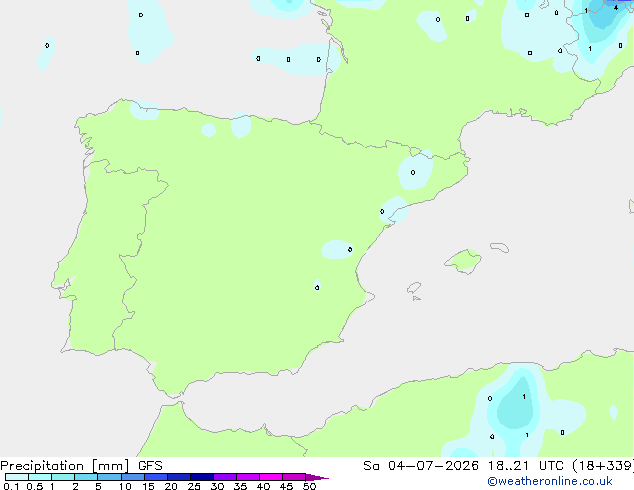Click the legend label '30'
634x490 pixels.
(x=217, y=486)
